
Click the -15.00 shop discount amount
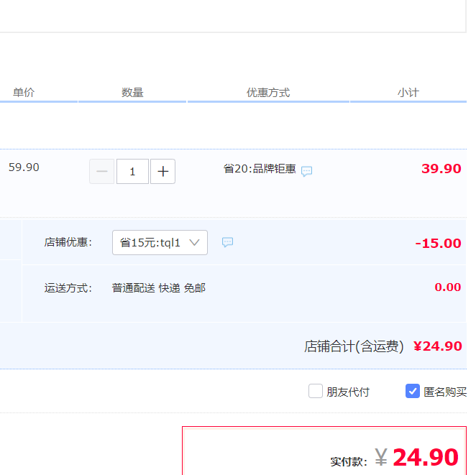click(x=438, y=243)
